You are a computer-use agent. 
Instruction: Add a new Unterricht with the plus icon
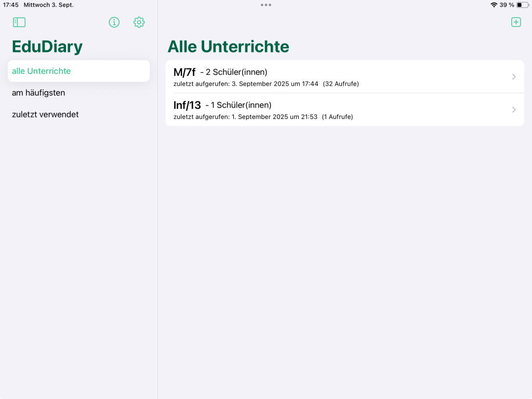coord(516,22)
